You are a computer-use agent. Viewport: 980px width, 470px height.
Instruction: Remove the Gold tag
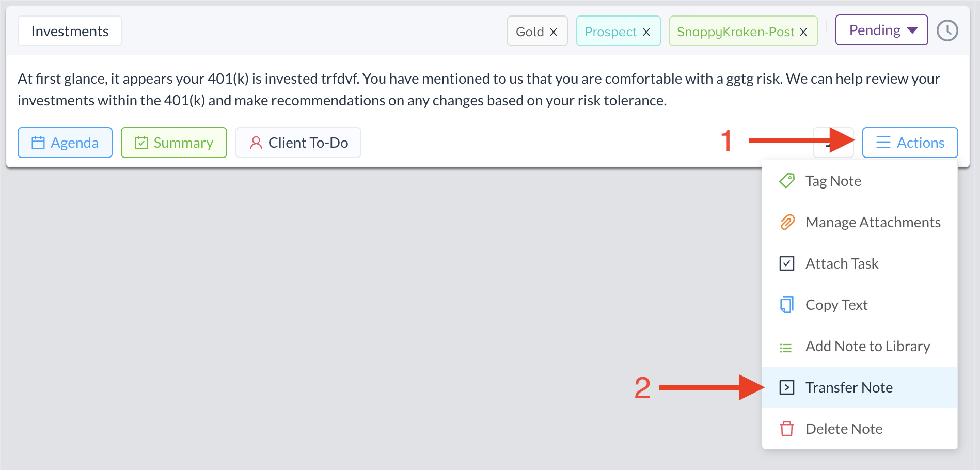coord(554,32)
